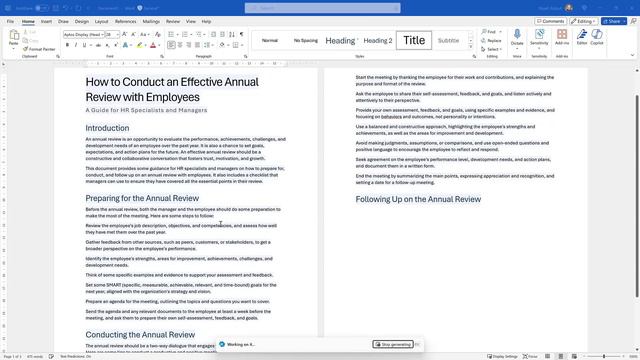Apply the Normal style
The image size is (640, 360).
pos(270,40)
